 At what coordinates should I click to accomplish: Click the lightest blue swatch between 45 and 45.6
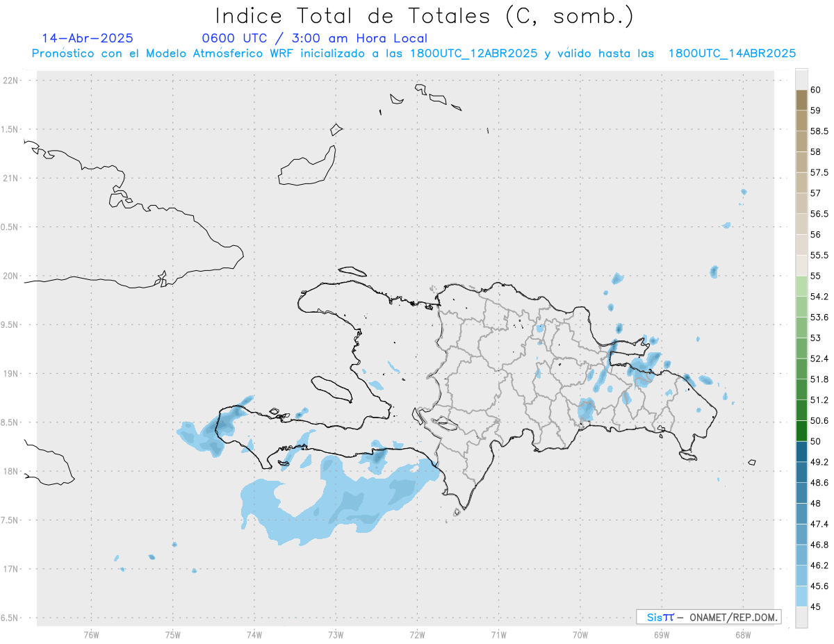801,596
